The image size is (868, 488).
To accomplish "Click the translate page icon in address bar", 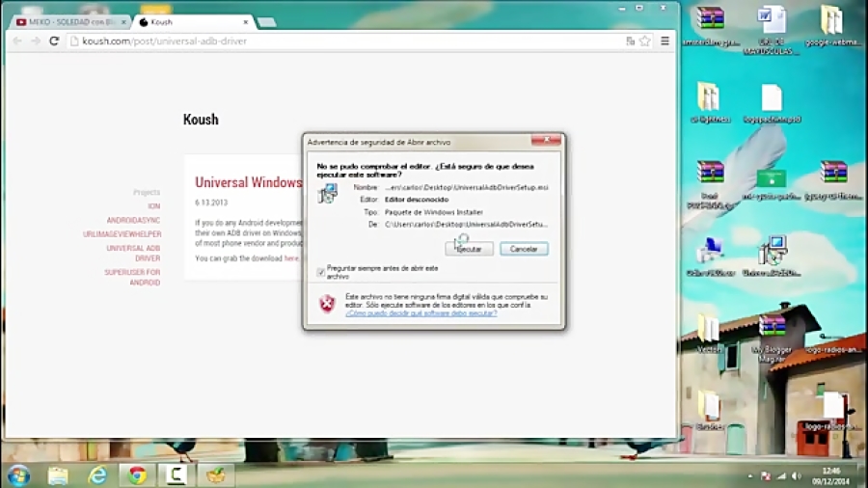I will point(630,41).
